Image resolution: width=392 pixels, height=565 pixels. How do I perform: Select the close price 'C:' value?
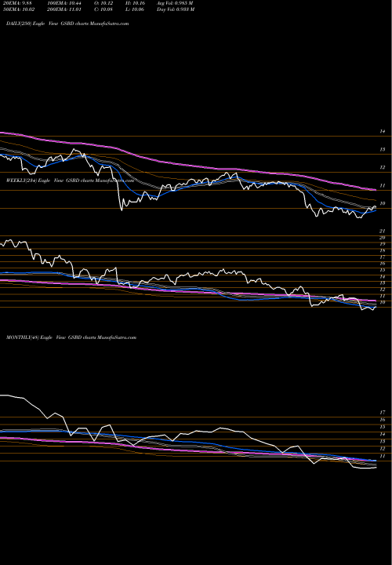click(103, 9)
